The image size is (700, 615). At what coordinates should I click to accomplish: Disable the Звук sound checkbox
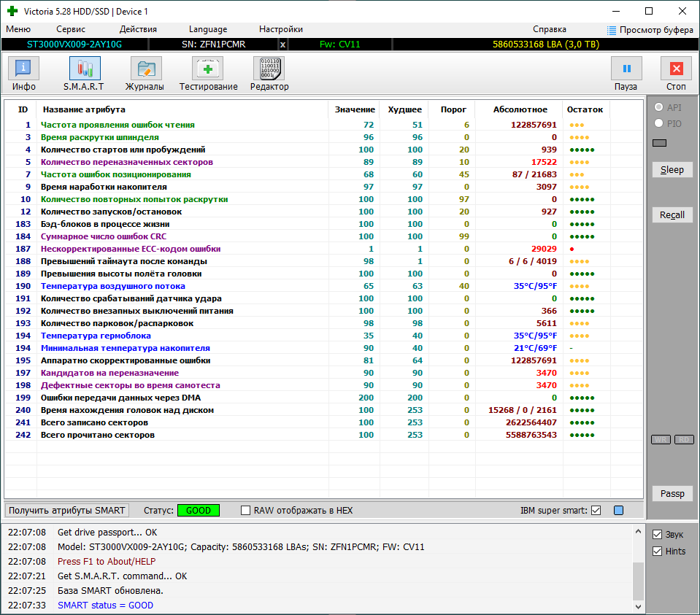tap(657, 535)
